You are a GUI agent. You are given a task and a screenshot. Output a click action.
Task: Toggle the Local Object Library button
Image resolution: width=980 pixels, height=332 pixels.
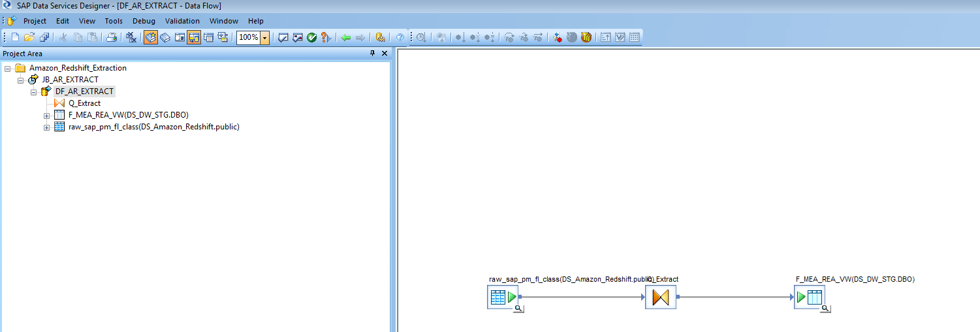tap(151, 38)
